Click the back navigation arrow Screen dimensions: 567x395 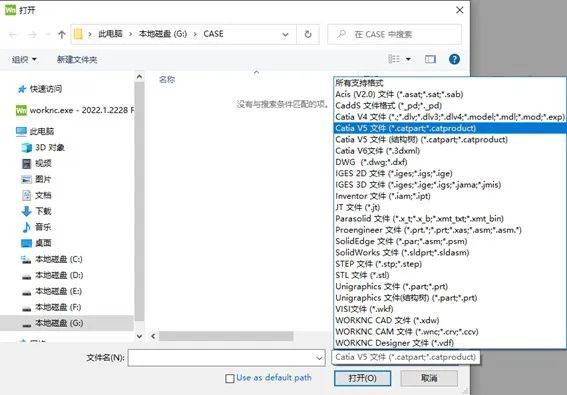[13, 35]
